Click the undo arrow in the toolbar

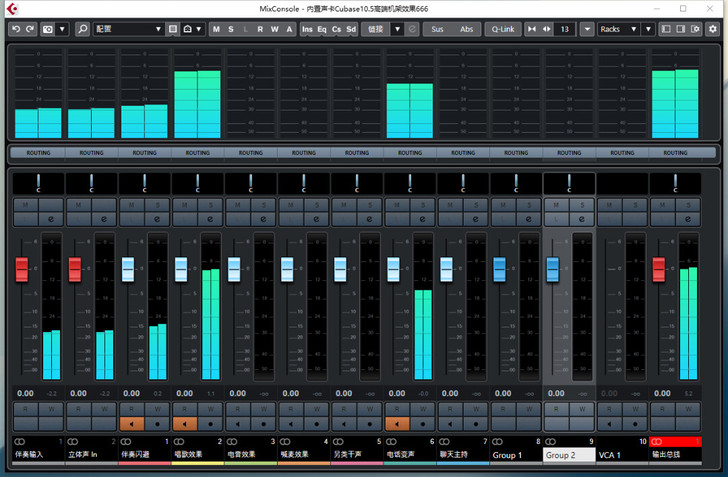tap(15, 30)
